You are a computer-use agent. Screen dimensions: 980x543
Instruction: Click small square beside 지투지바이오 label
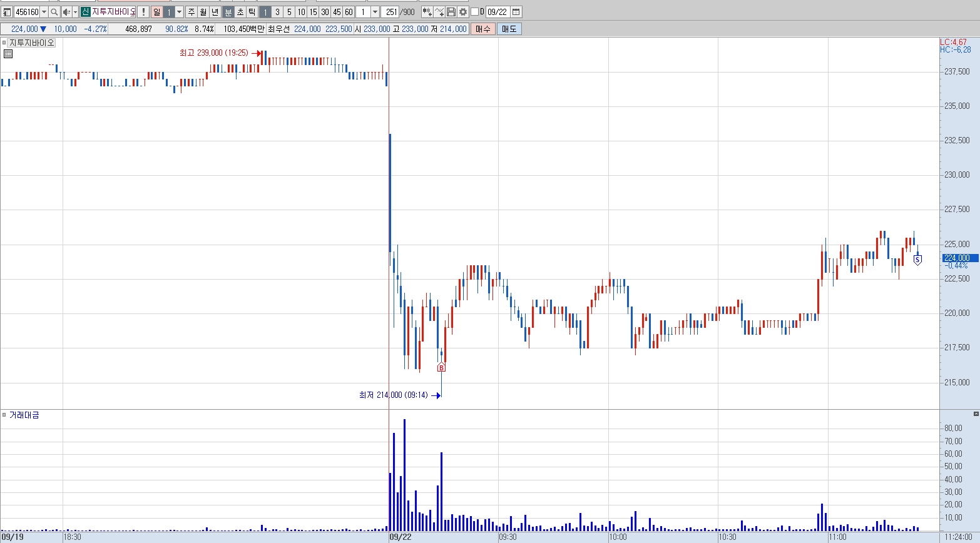(4, 43)
